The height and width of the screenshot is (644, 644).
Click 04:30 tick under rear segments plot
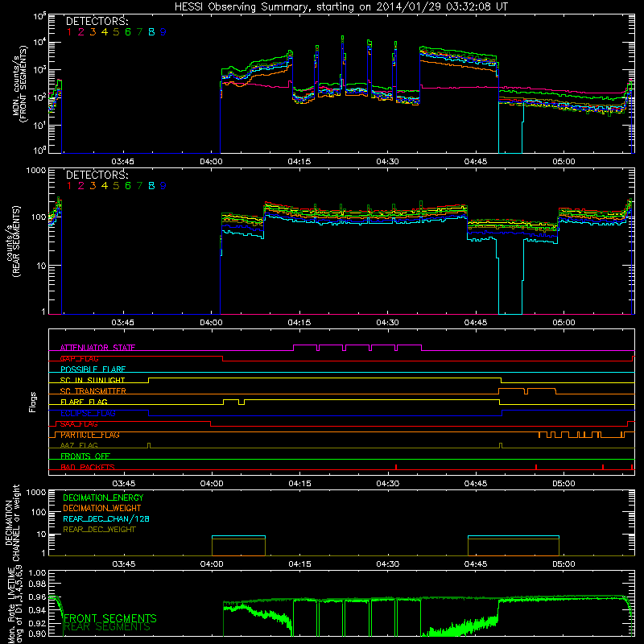click(x=387, y=323)
